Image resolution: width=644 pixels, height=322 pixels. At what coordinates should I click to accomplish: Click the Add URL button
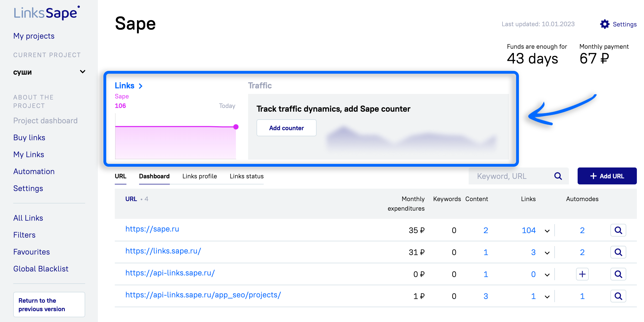pyautogui.click(x=607, y=176)
